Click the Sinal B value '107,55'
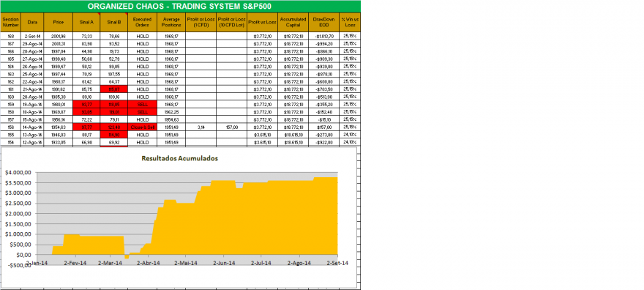The width and height of the screenshot is (644, 290). point(113,74)
